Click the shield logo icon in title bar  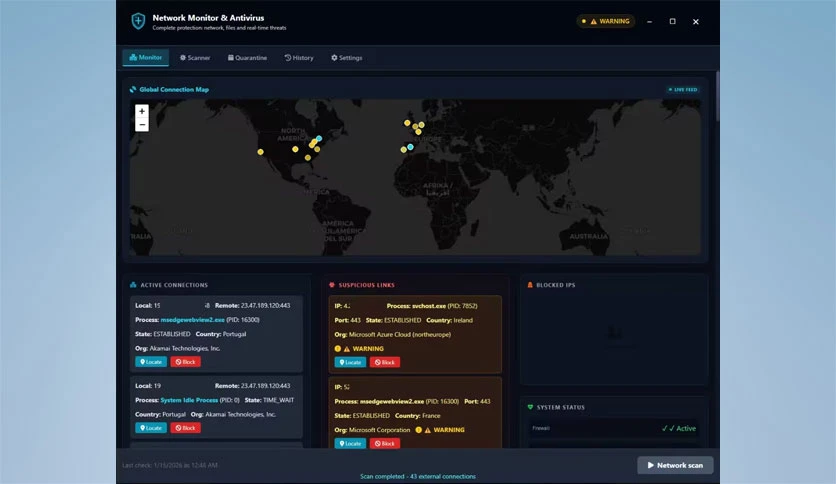click(138, 21)
